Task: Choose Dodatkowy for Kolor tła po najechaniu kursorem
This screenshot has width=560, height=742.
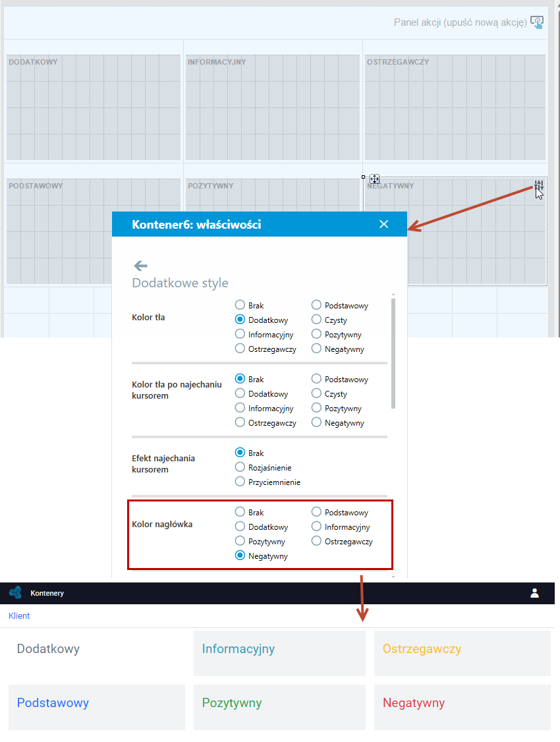Action: point(240,393)
